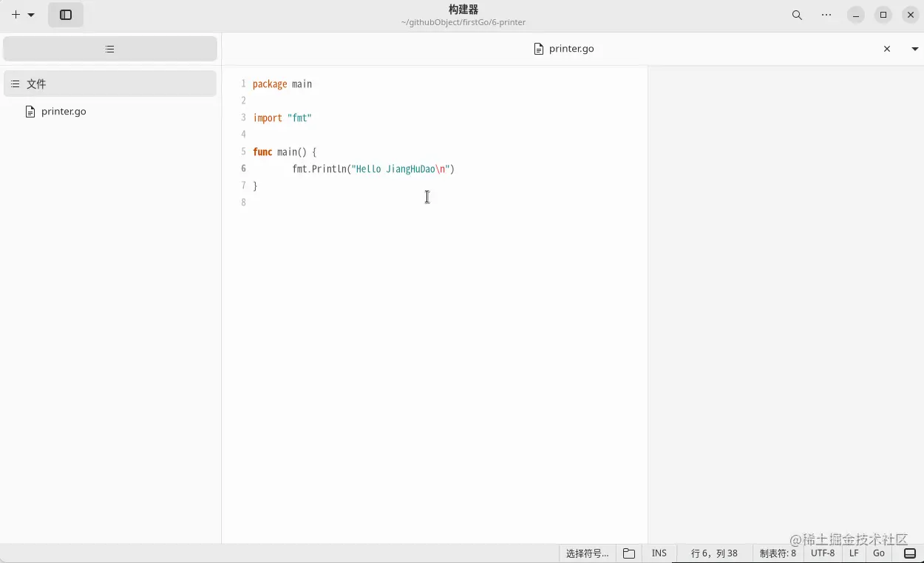The height and width of the screenshot is (563, 924).
Task: Click the new tab plus button
Action: (15, 14)
